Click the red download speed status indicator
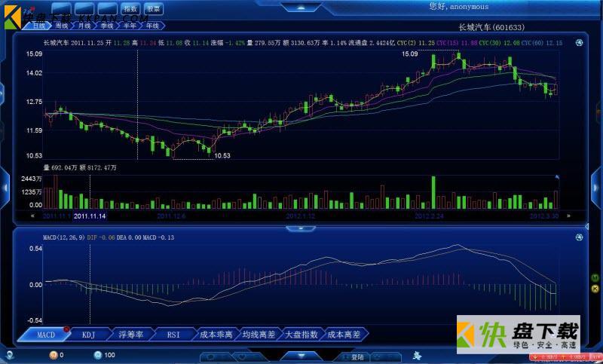 565,357
